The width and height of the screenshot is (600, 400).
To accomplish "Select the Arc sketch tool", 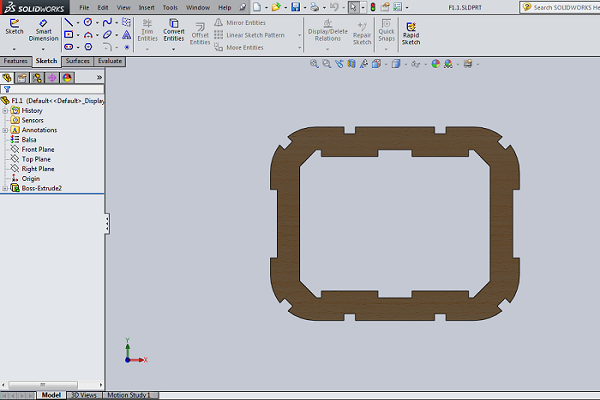I will pyautogui.click(x=88, y=35).
